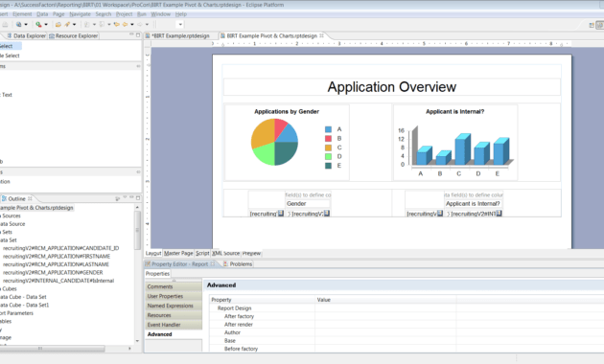Switch to XML Source editor tab
This screenshot has width=604, height=364.
pyautogui.click(x=225, y=253)
